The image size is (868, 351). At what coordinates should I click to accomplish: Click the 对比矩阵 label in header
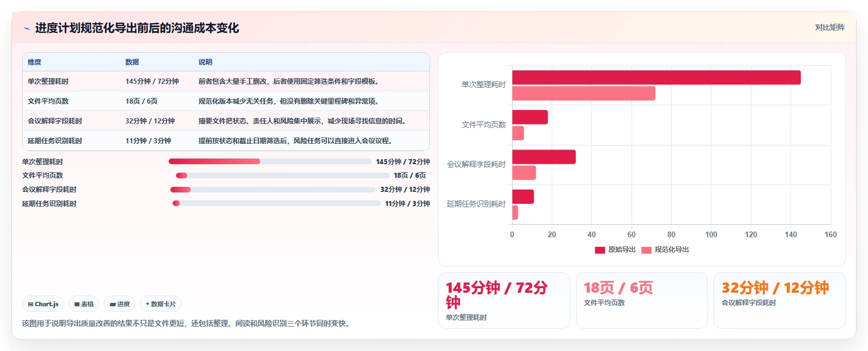coord(830,27)
